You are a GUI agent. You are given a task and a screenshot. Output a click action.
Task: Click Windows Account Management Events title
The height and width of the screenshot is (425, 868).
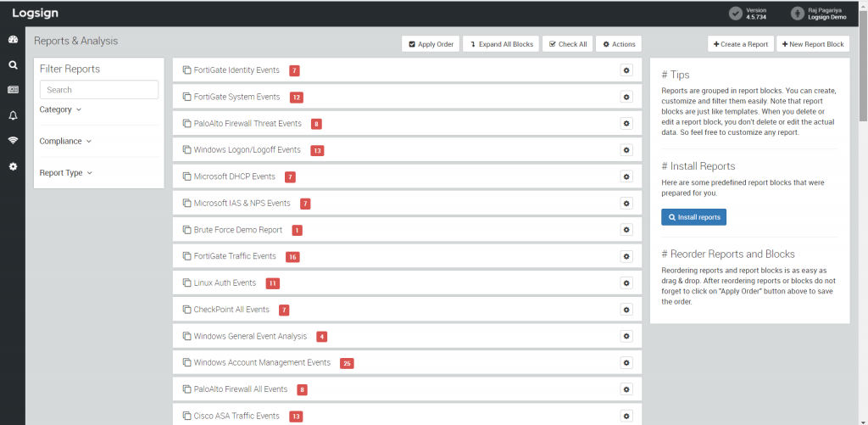coord(262,363)
